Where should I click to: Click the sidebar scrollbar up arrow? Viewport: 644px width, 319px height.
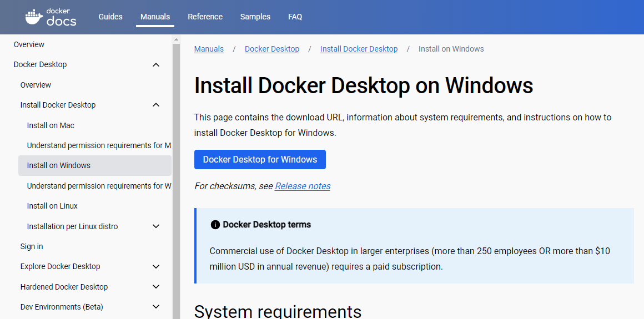(x=176, y=39)
